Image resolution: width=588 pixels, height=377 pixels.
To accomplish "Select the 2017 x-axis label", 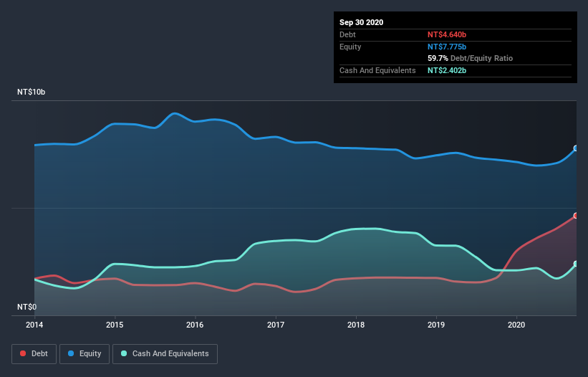I will tap(276, 325).
